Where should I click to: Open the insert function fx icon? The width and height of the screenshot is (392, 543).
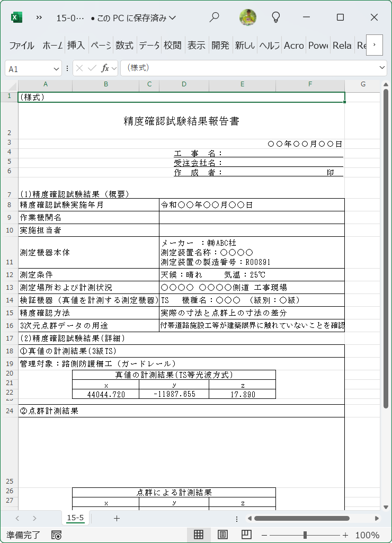105,68
